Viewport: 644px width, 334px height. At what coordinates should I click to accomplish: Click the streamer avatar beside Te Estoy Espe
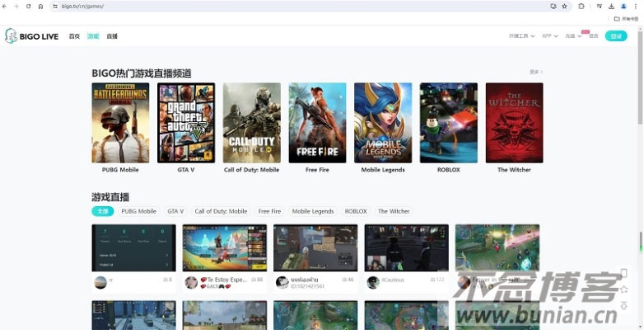(x=191, y=282)
